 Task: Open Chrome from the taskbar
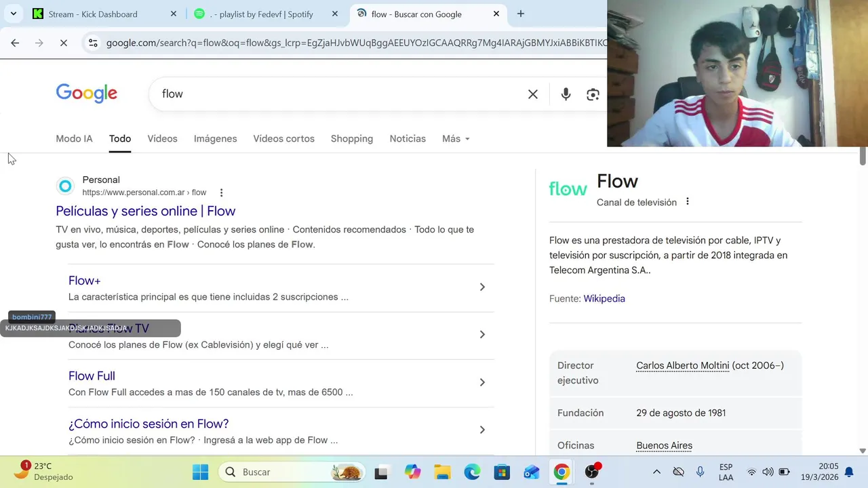coord(561,472)
